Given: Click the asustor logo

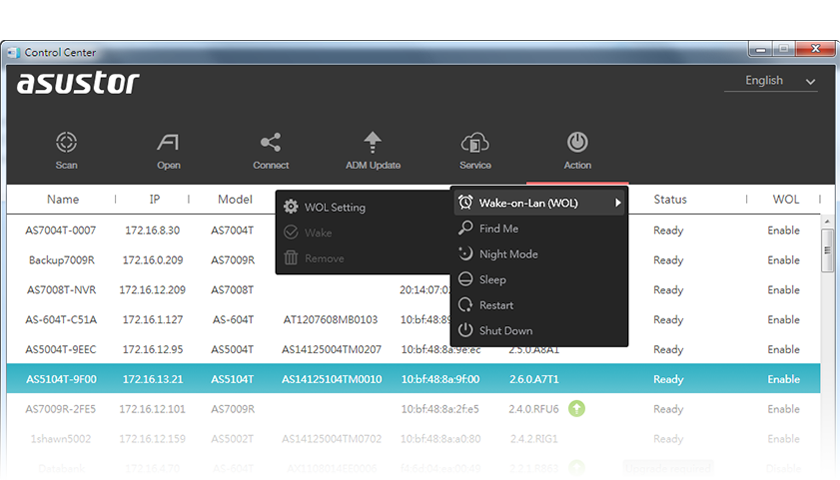Looking at the screenshot, I should [x=78, y=83].
